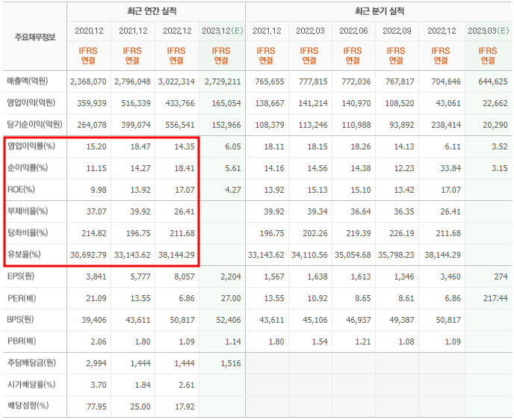Click the 2022.06 quarterly column header

[x=353, y=31]
